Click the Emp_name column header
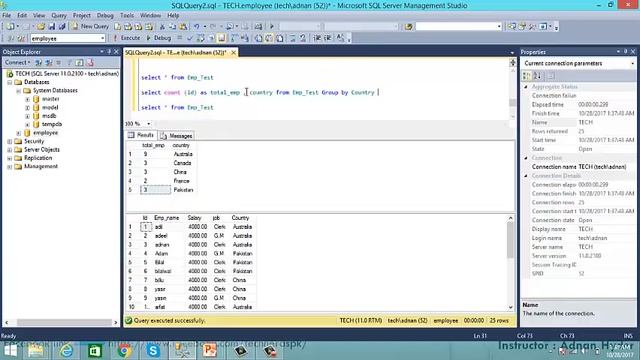Image resolution: width=640 pixels, height=360 pixels. 167,218
